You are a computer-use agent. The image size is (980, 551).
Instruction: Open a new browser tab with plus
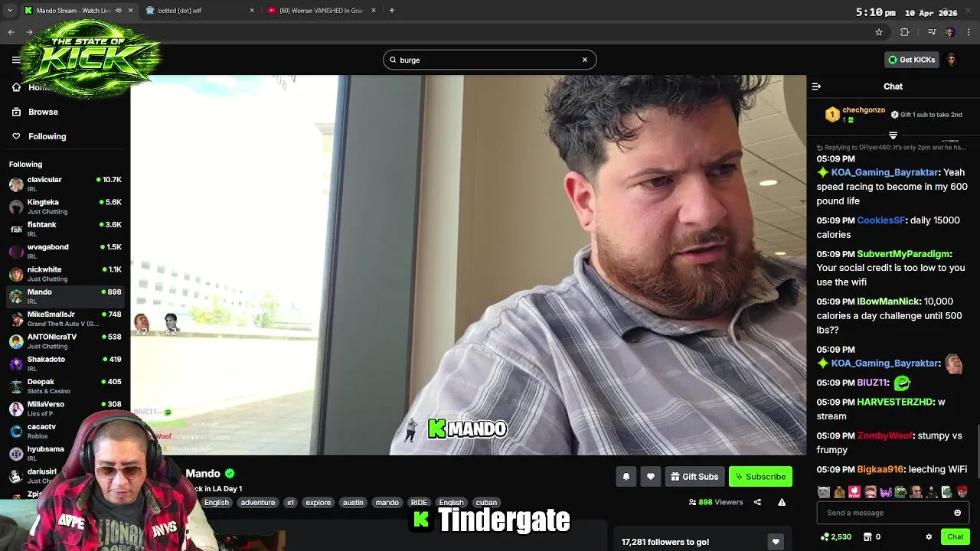coord(392,11)
